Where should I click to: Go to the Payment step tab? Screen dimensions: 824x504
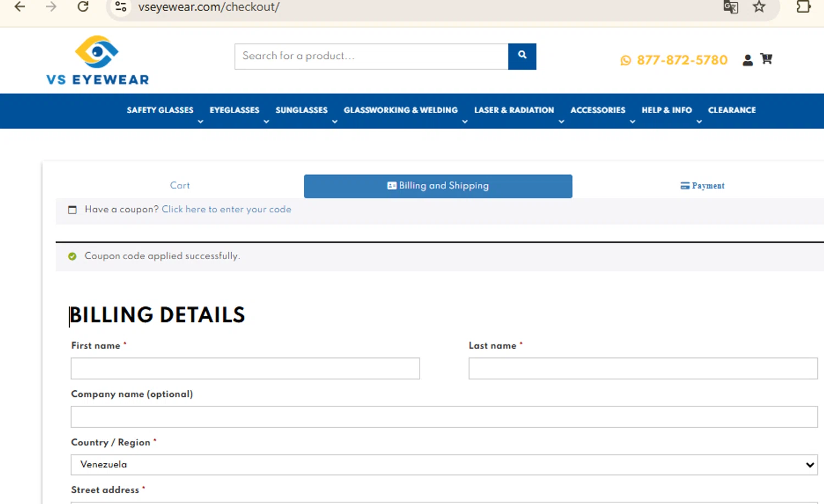(702, 186)
